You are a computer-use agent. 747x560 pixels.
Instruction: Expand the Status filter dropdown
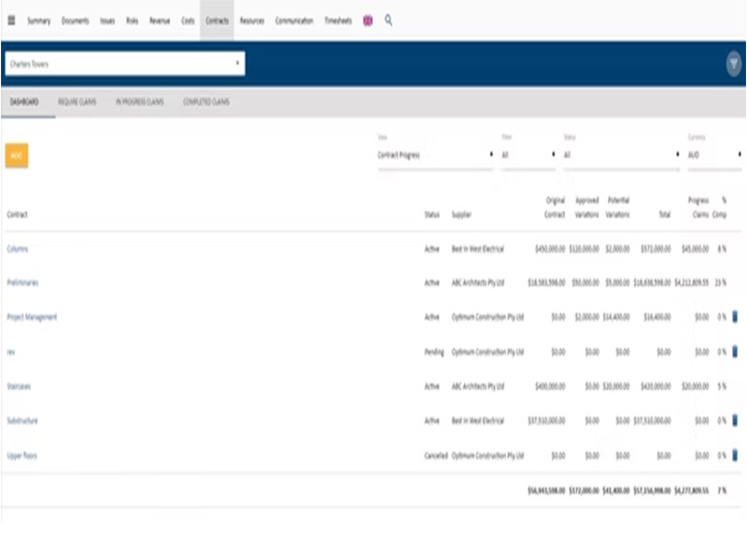621,155
